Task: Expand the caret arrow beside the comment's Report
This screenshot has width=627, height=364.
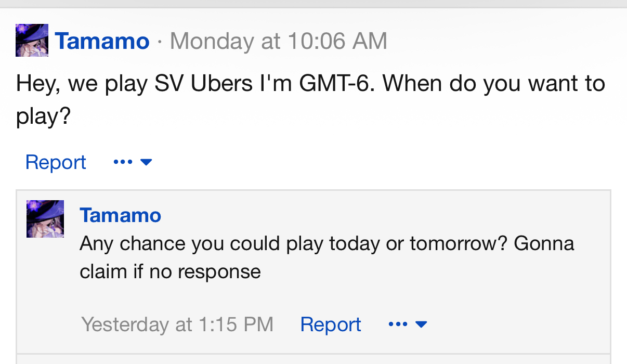Action: [421, 324]
